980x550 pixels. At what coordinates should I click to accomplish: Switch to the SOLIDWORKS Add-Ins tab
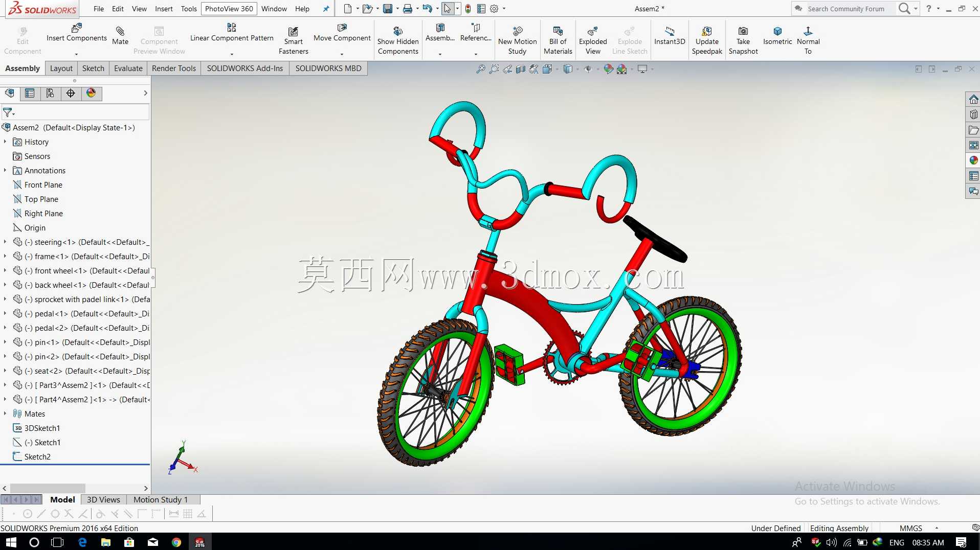pos(244,68)
